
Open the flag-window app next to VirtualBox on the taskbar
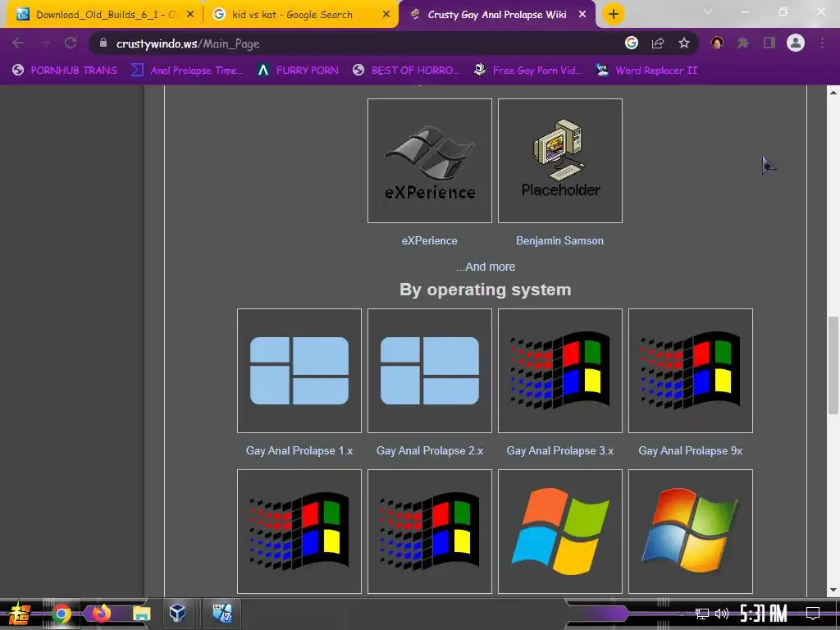click(x=221, y=613)
